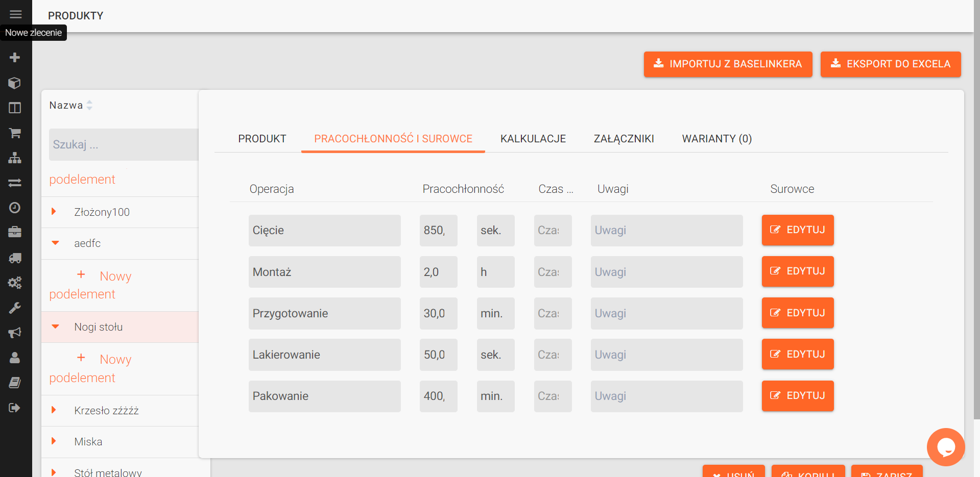The image size is (980, 477).
Task: Click the box products sidebar icon
Action: (x=15, y=83)
